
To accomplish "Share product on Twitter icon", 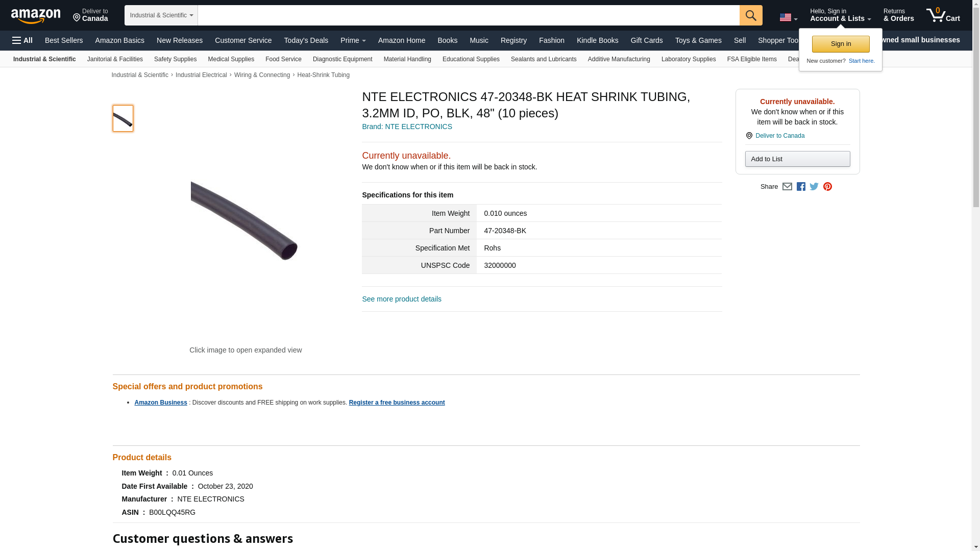I will coord(814,187).
